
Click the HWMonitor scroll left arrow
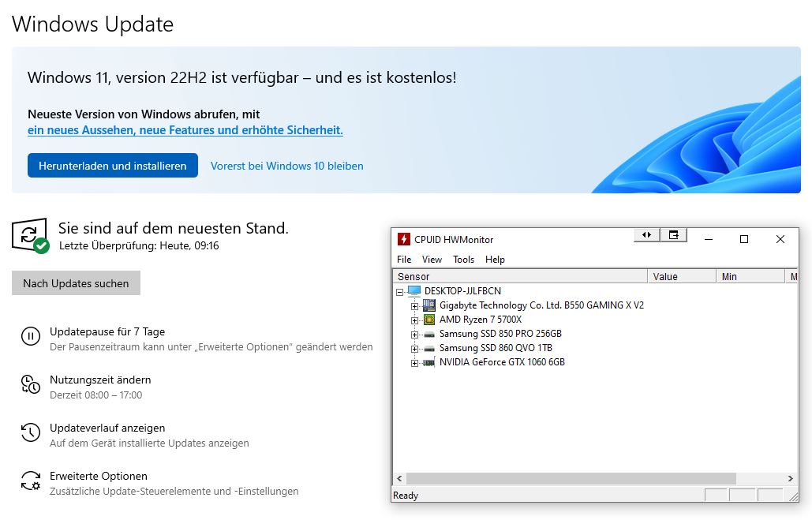[x=399, y=478]
